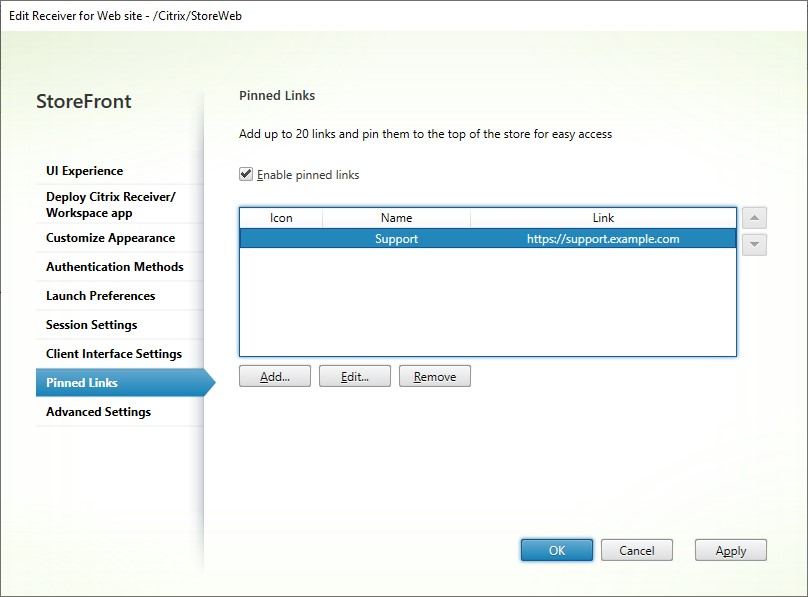
Task: Apply the pinned links settings
Action: [x=731, y=550]
